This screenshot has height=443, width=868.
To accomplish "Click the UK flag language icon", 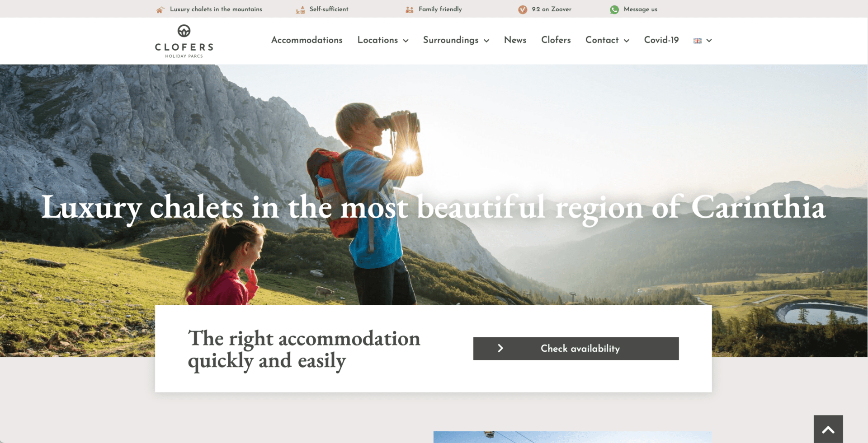I will click(698, 41).
